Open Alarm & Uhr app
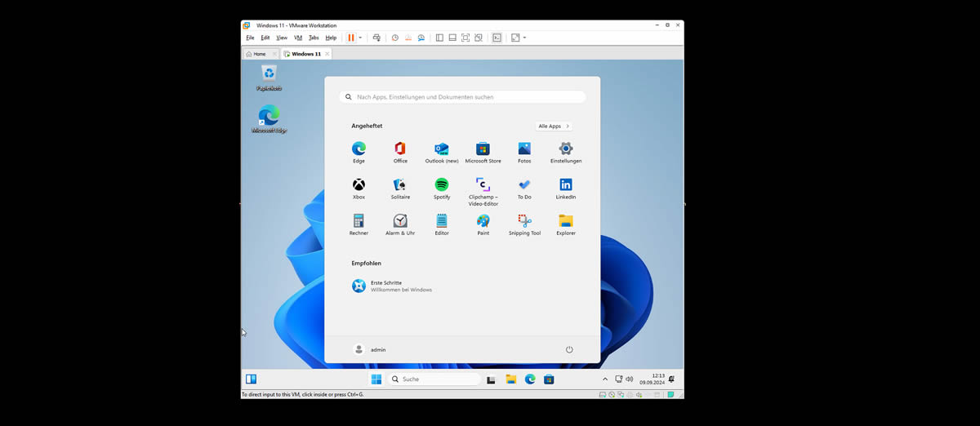The image size is (980, 426). click(x=400, y=224)
